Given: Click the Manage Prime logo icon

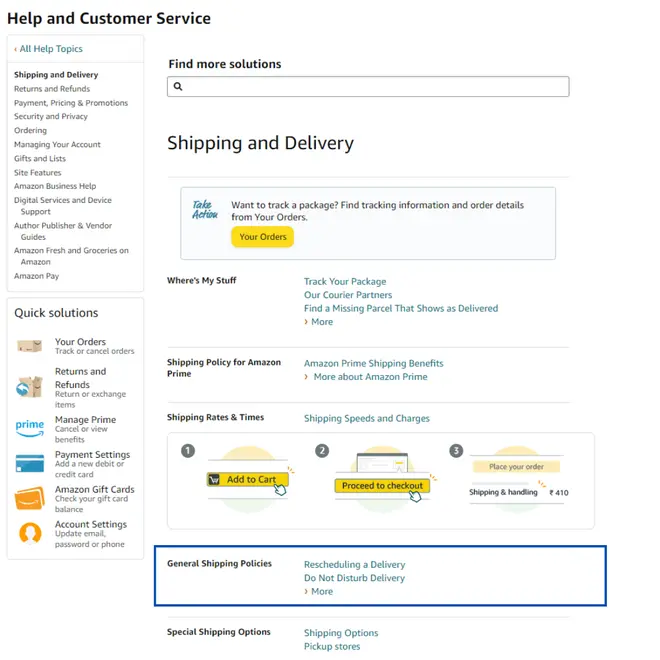Looking at the screenshot, I should (x=30, y=427).
